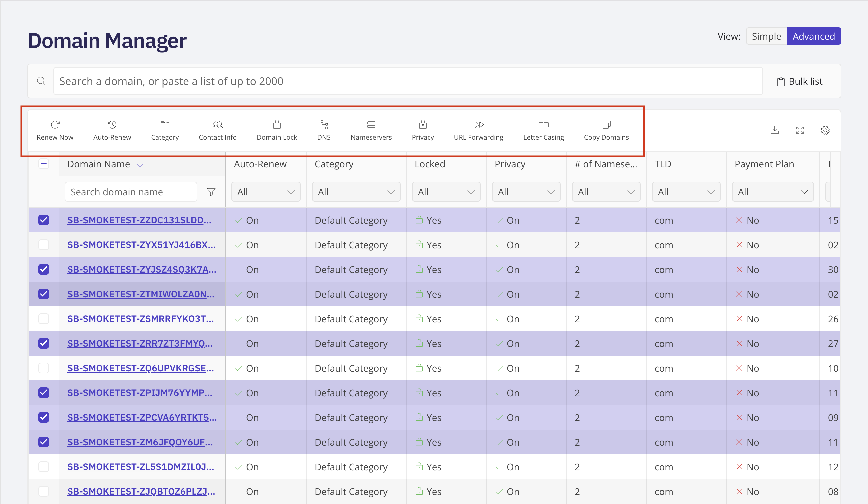Viewport: 868px width, 504px height.
Task: Open the Payment Plan filter dropdown
Action: tap(773, 192)
